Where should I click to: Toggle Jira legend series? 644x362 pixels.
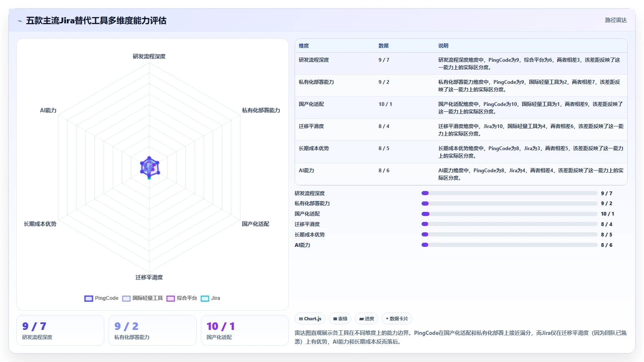210,298
